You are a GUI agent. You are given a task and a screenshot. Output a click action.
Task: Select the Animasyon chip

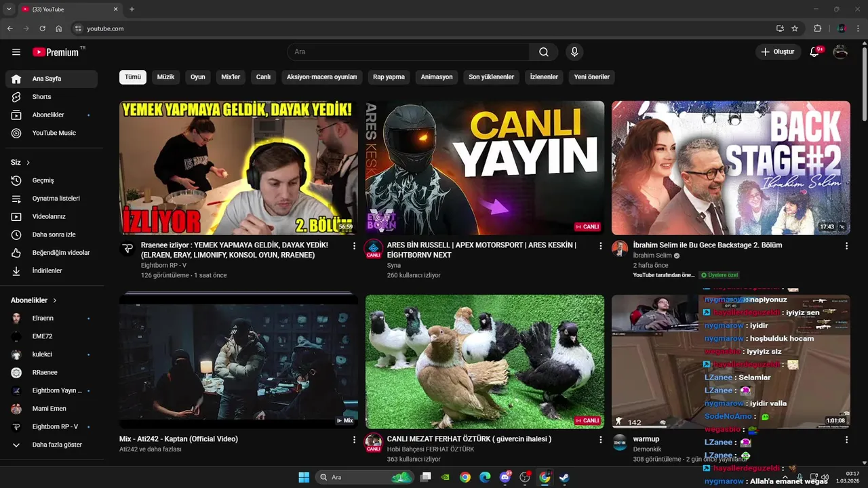pos(437,77)
